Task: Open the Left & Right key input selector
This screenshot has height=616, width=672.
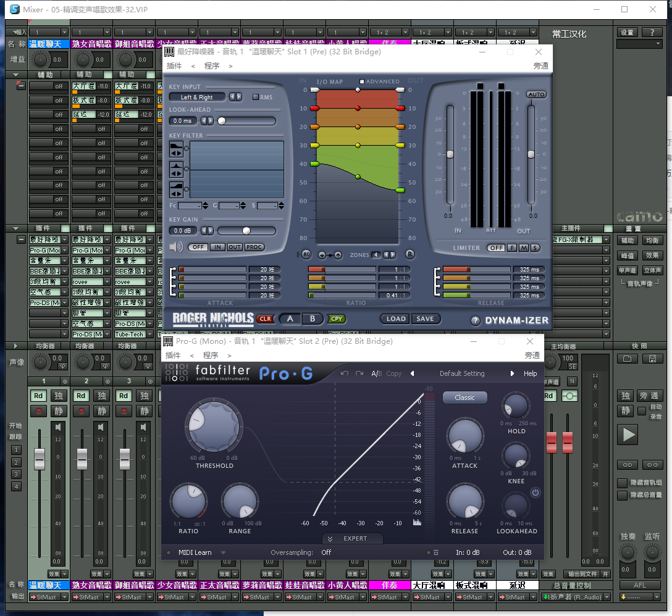Action: (x=196, y=98)
